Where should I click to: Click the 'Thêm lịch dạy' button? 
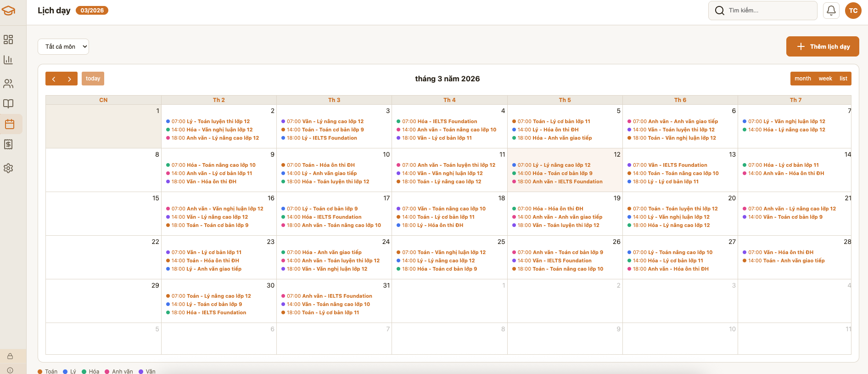pos(822,46)
